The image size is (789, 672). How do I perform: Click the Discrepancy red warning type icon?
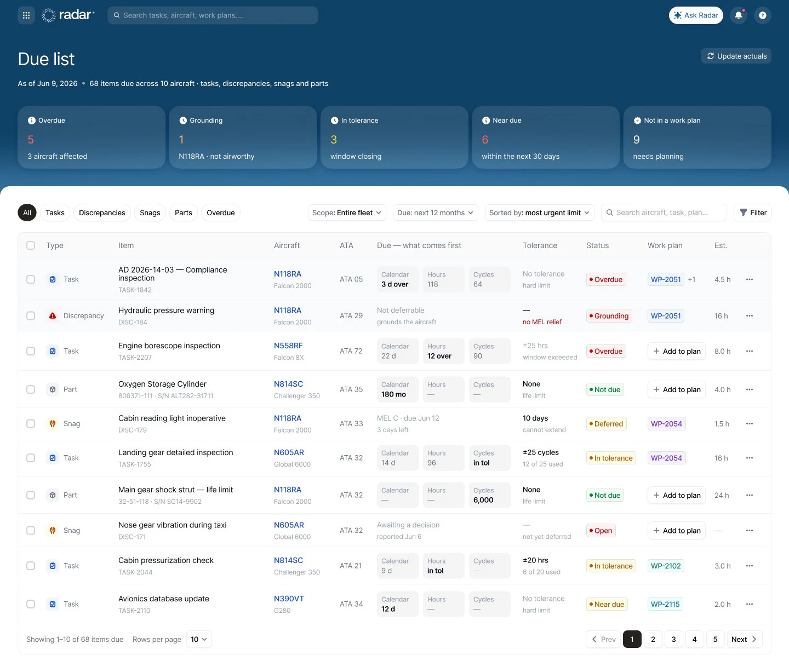tap(53, 316)
